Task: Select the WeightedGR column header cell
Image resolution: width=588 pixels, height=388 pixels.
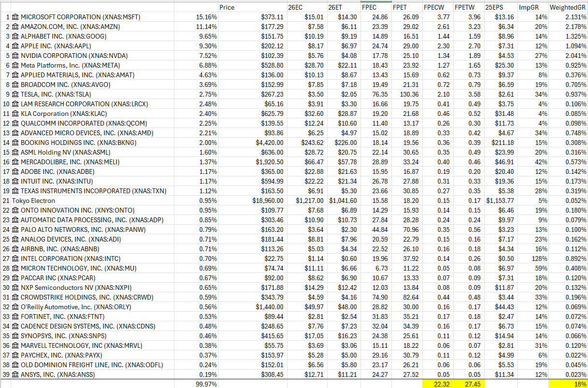Action: (x=568, y=7)
